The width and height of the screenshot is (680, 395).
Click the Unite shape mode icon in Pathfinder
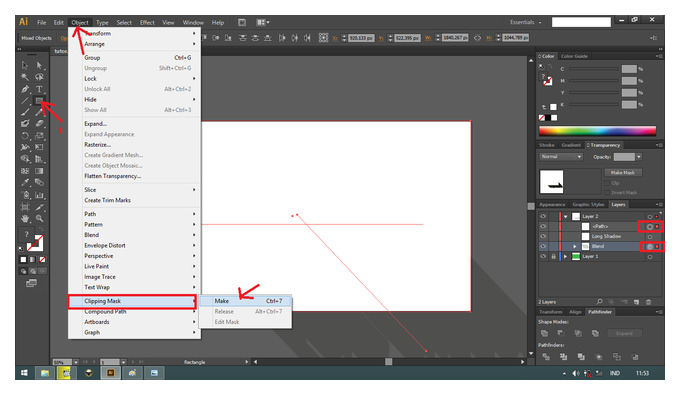545,333
